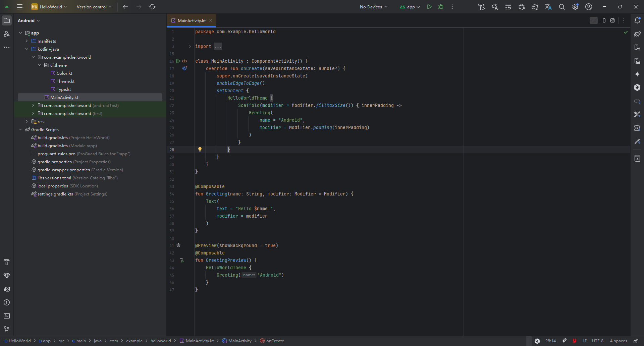The width and height of the screenshot is (644, 346).
Task: Open the Problems tool window
Action: point(7,302)
